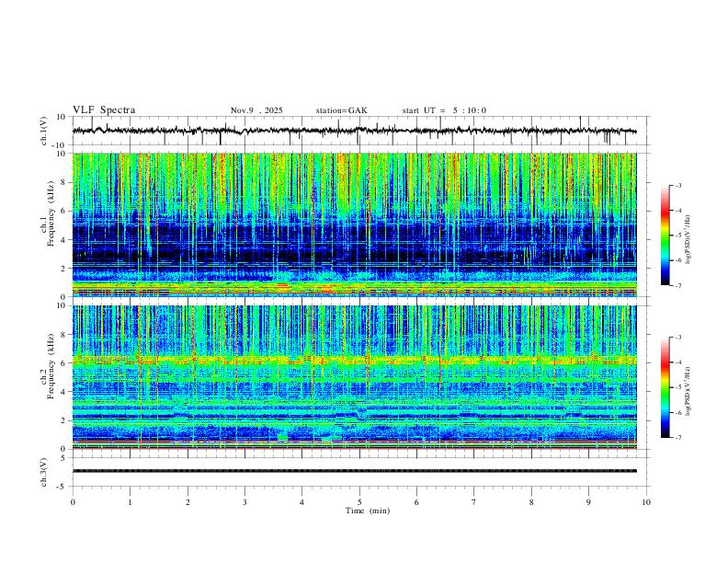The height and width of the screenshot is (563, 728).
Task: Click the 'ch.3(V)' axis label
Action: (x=44, y=472)
